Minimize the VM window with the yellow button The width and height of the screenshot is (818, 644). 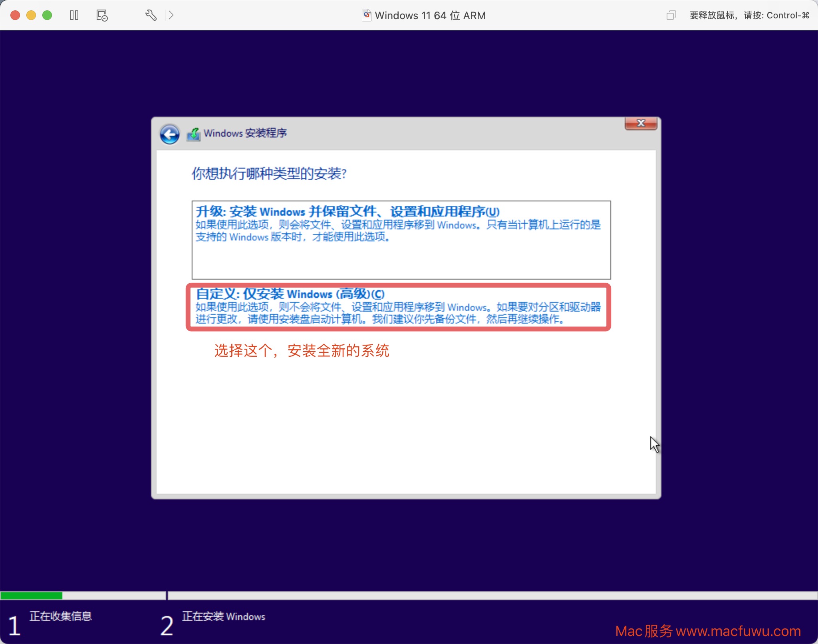(x=31, y=15)
